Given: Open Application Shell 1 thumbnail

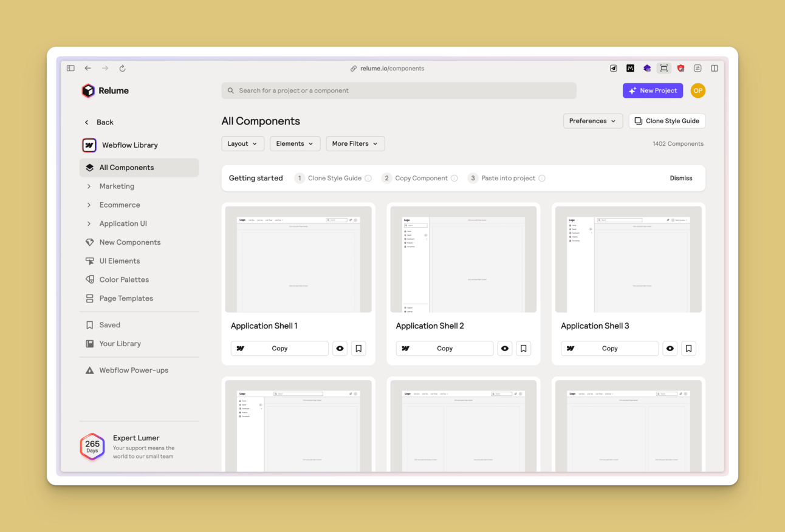Looking at the screenshot, I should tap(298, 259).
